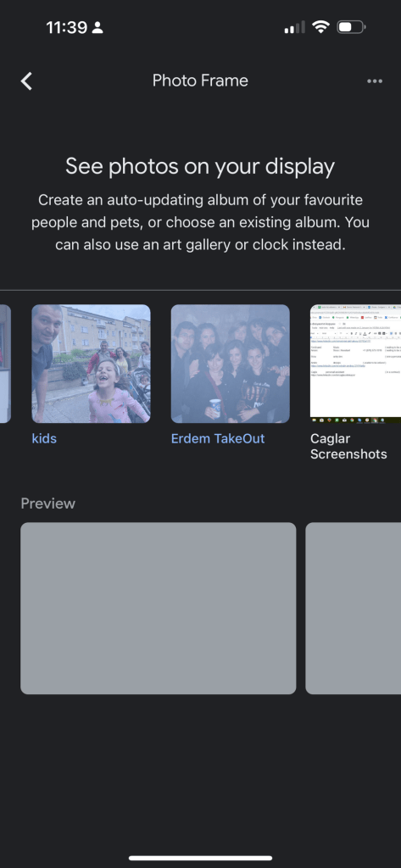
Task: Open the three-dot more options menu
Action: pyautogui.click(x=375, y=81)
